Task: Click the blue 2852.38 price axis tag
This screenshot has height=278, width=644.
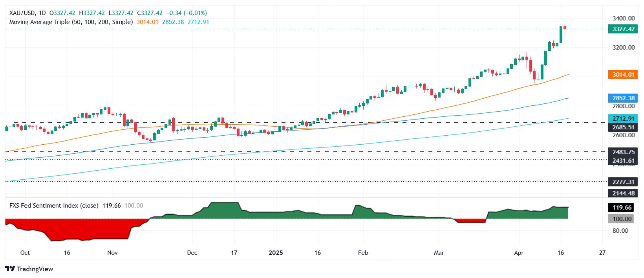Action: [623, 98]
